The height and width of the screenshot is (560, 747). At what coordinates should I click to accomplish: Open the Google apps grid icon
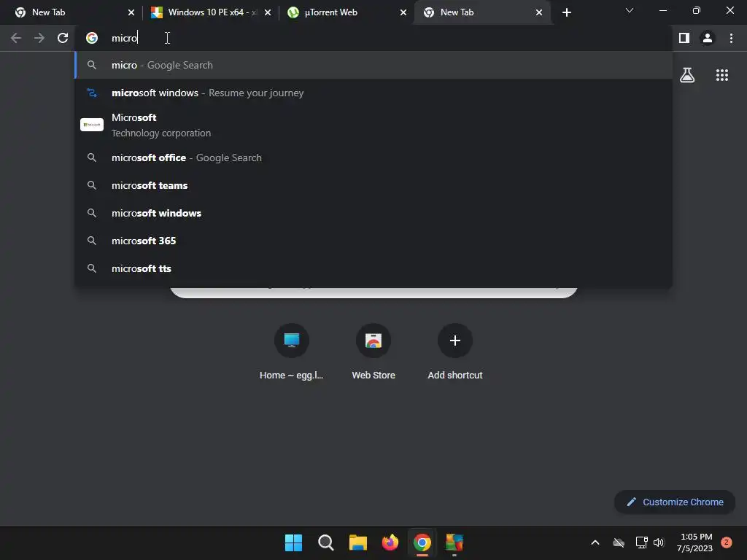722,75
